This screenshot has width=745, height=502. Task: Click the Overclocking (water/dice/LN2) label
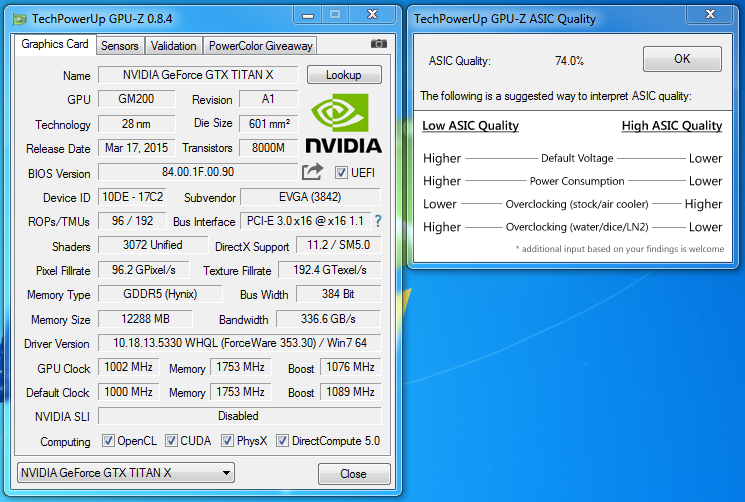click(x=577, y=227)
